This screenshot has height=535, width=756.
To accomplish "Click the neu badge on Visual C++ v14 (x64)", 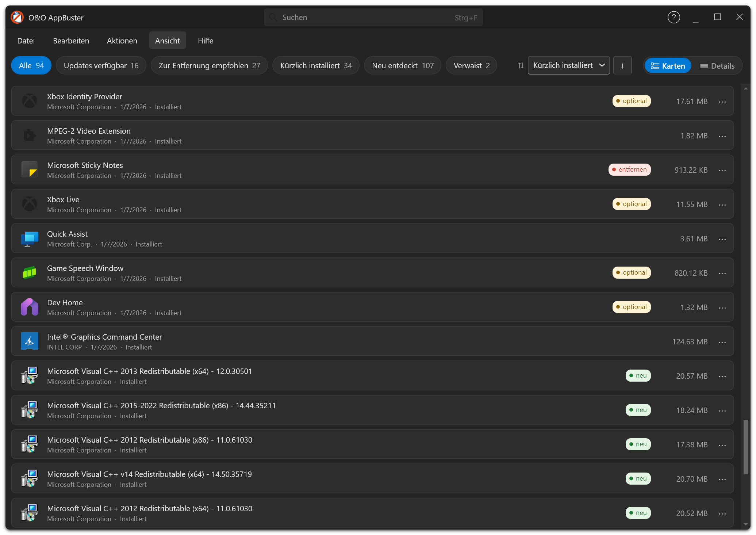I will point(638,478).
